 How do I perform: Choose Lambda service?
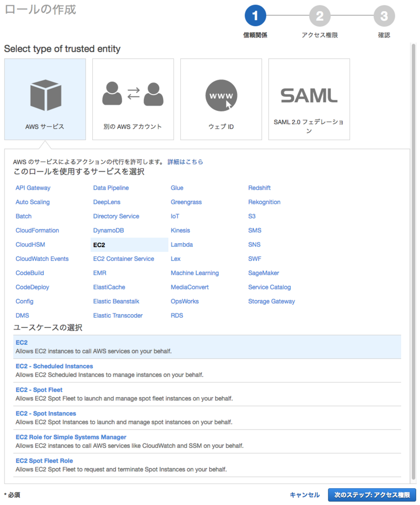tap(182, 245)
